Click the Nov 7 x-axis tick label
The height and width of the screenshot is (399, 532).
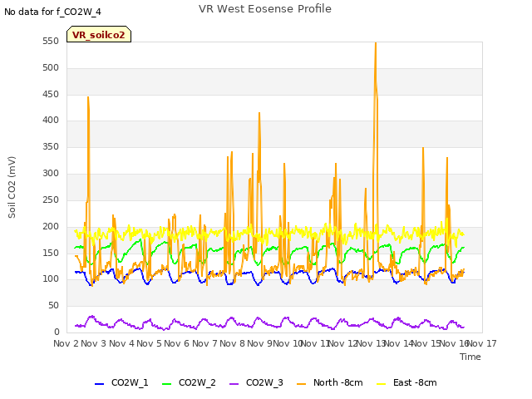[x=204, y=343]
